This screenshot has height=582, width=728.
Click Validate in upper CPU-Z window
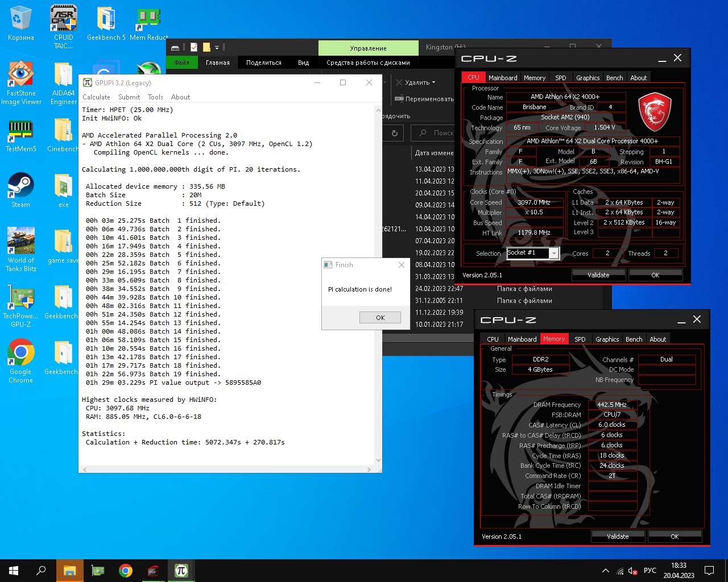point(598,275)
